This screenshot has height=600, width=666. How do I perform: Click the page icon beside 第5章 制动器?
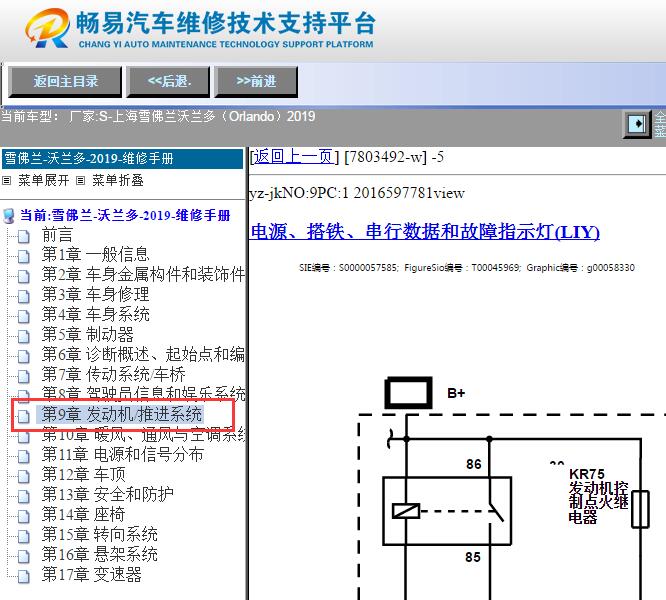point(24,336)
